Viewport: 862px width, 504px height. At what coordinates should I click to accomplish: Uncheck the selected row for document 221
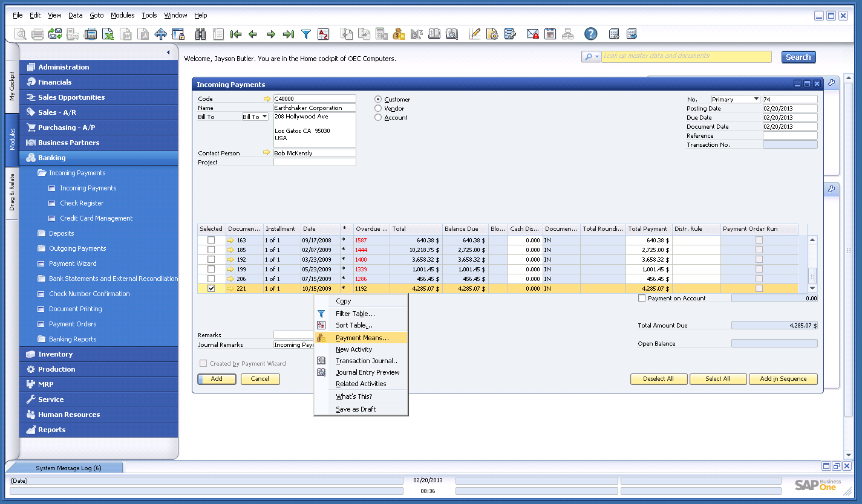point(211,288)
